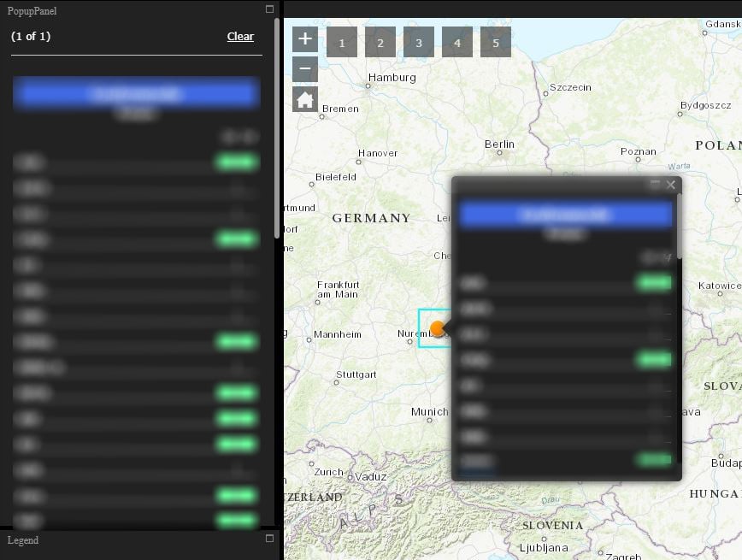Click the blue title bar in PopupPanel
The image size is (742, 560).
point(137,93)
